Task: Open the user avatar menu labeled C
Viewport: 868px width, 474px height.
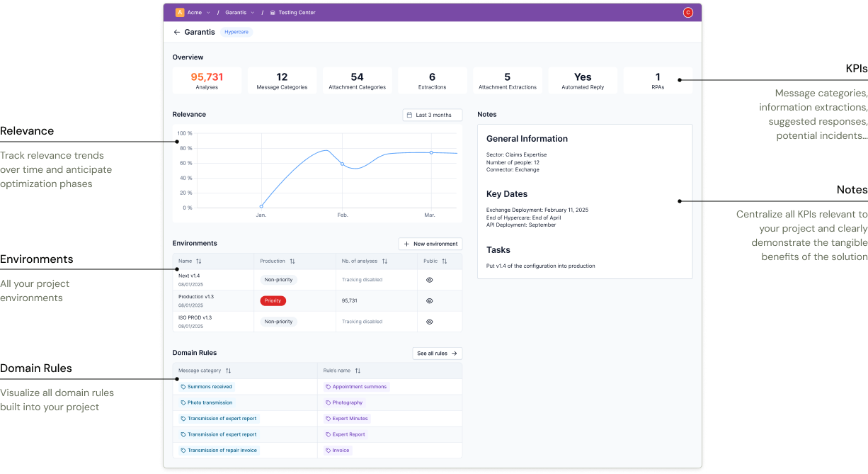Action: (x=687, y=12)
